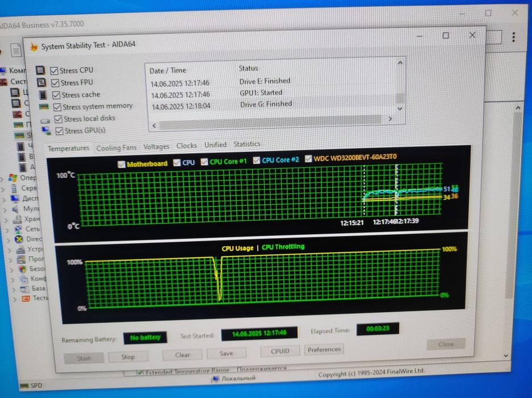Stop the running stability test
Screen dimensions: 532x398
point(128,356)
